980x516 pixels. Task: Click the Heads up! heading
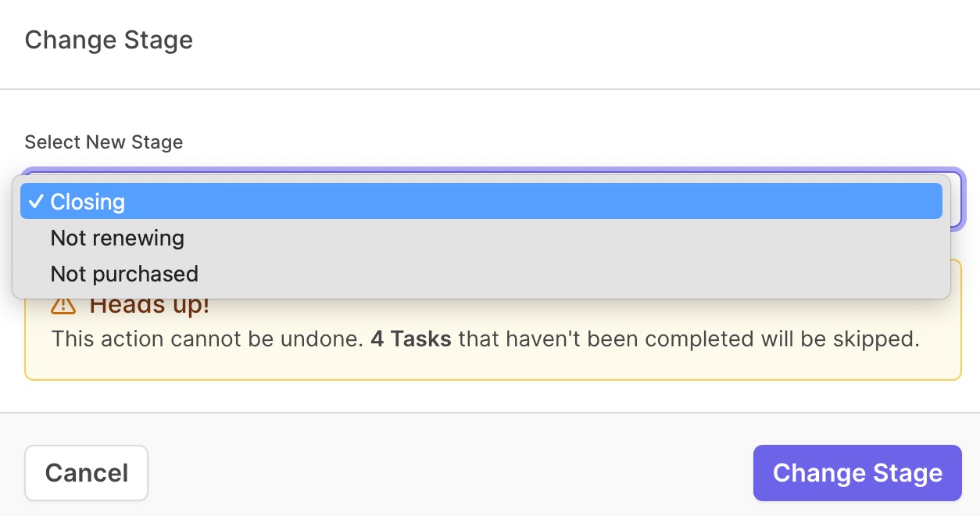[150, 305]
